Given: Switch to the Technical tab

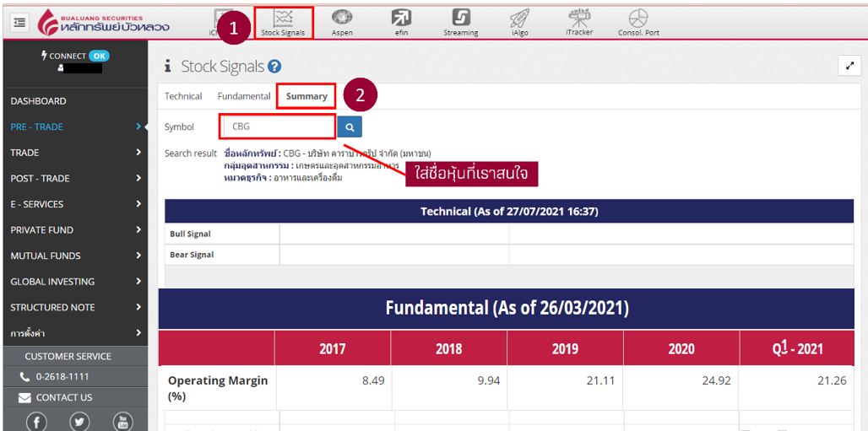Looking at the screenshot, I should (183, 96).
